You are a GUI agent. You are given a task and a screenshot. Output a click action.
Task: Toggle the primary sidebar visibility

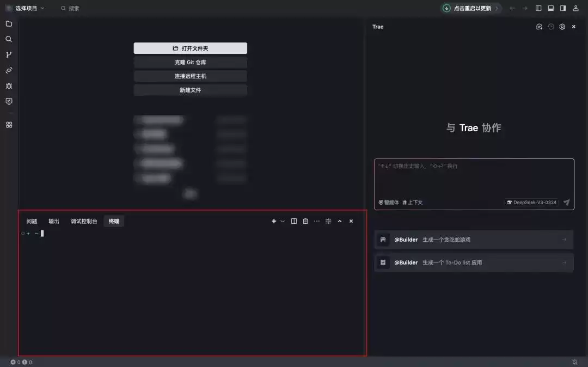539,8
